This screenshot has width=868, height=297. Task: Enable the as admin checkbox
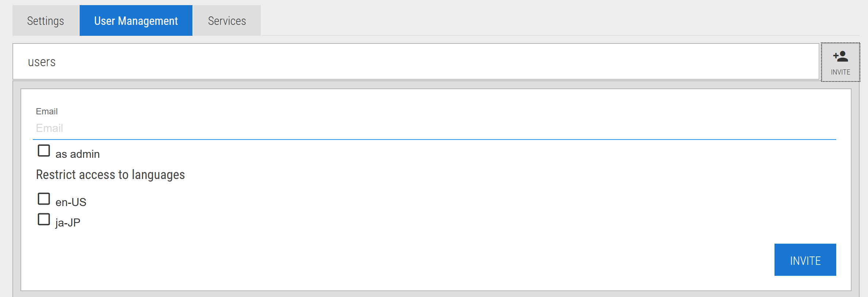[44, 151]
